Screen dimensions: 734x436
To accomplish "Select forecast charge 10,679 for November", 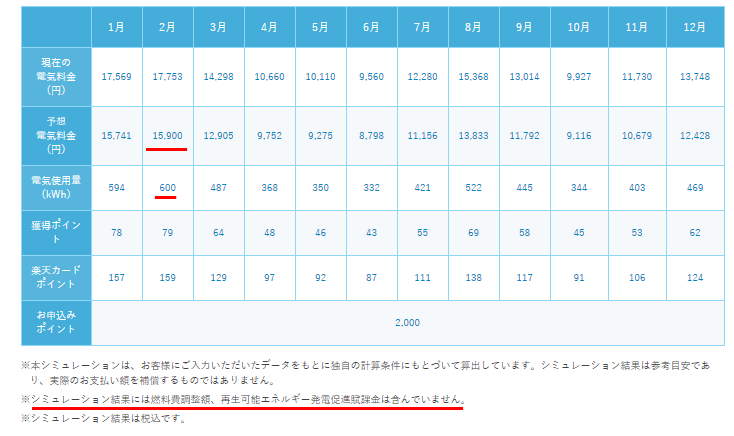I will 637,136.
